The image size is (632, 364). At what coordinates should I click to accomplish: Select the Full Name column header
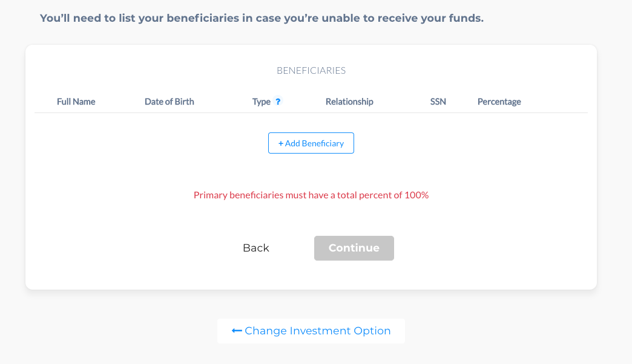pyautogui.click(x=76, y=102)
